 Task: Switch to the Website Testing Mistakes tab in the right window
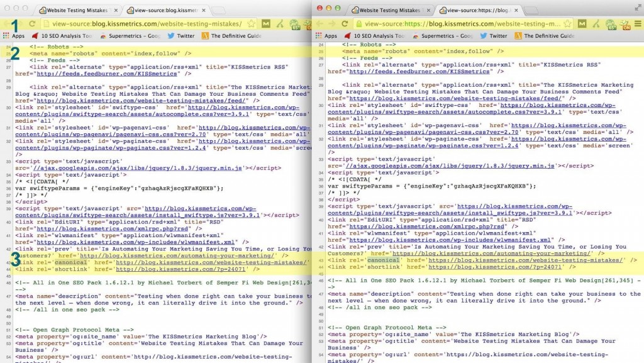(x=389, y=10)
